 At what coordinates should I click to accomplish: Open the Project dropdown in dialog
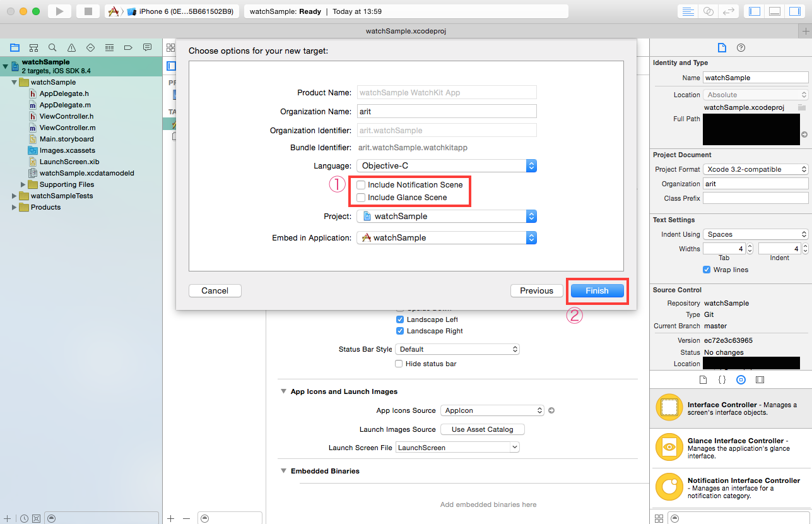(447, 217)
